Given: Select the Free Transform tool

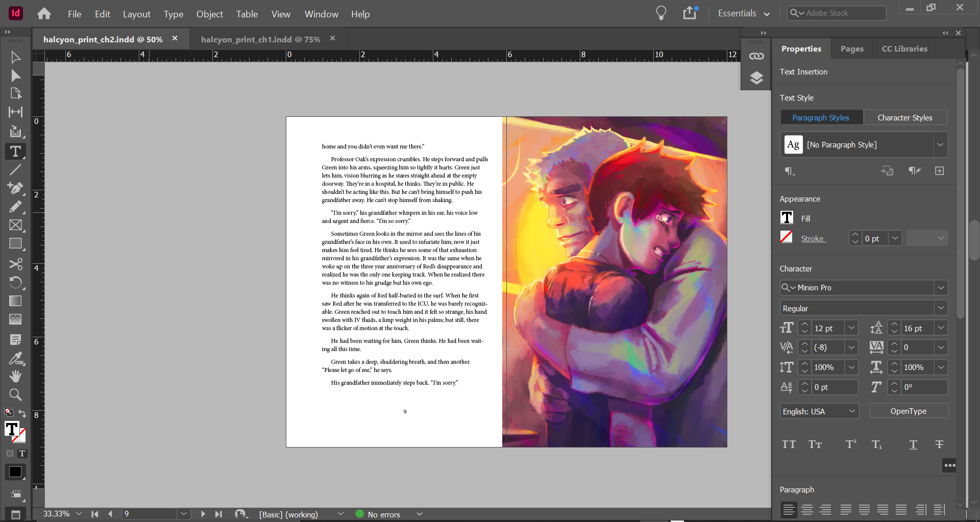Looking at the screenshot, I should pos(15,282).
